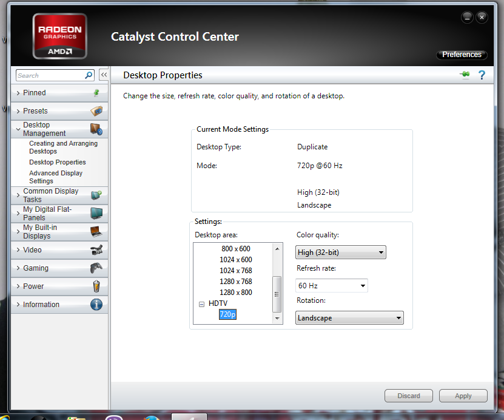
Task: Open Advanced Display Settings page
Action: (x=56, y=177)
